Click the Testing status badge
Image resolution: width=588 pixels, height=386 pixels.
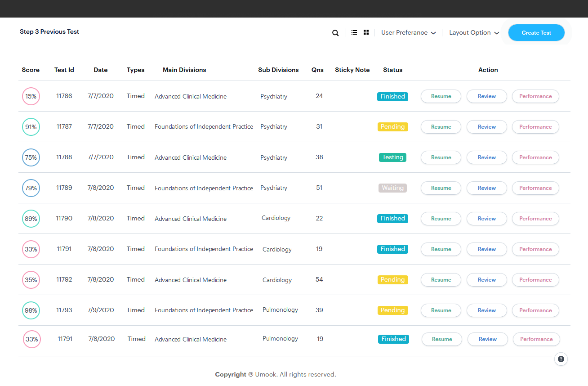[392, 157]
